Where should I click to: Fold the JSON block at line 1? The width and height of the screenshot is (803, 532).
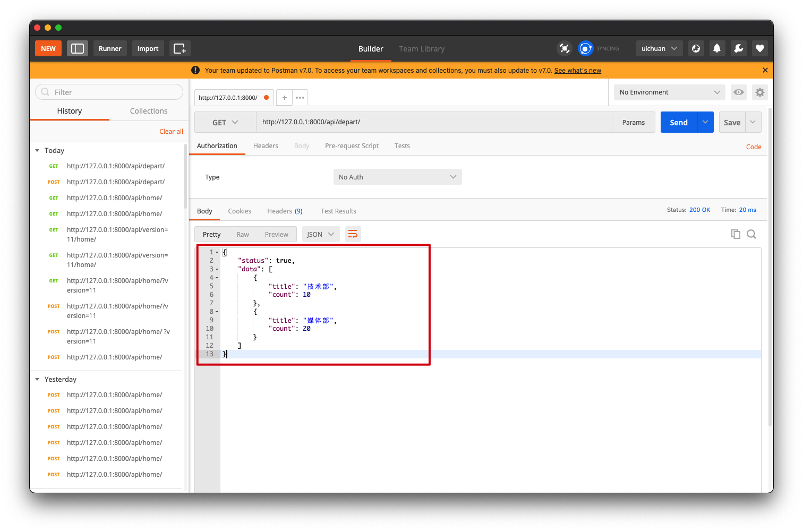[217, 252]
